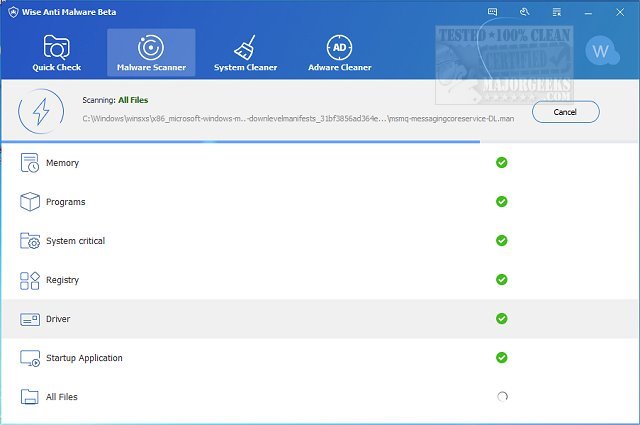Click the Memory scan icon
Image resolution: width=640 pixels, height=425 pixels.
29,162
